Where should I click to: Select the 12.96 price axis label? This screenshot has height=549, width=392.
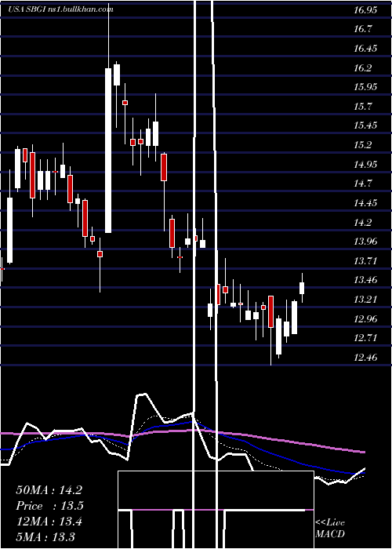pyautogui.click(x=365, y=318)
